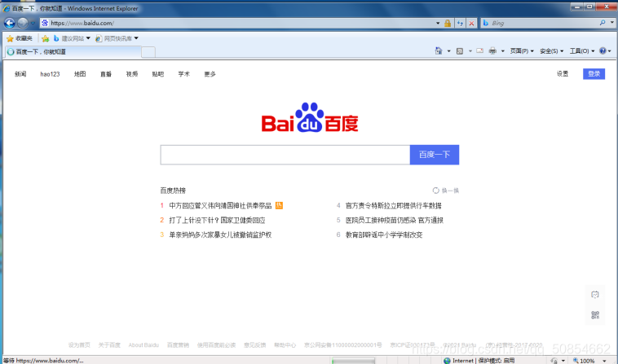618x364 pixels.
Task: Click the browser Forward arrow button
Action: 23,24
